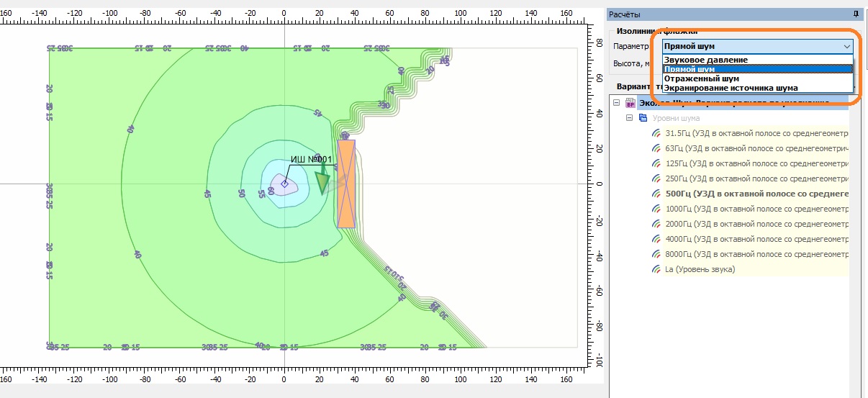Collapse the Параметр dropdown via its arrow
The width and height of the screenshot is (868, 398).
[846, 46]
